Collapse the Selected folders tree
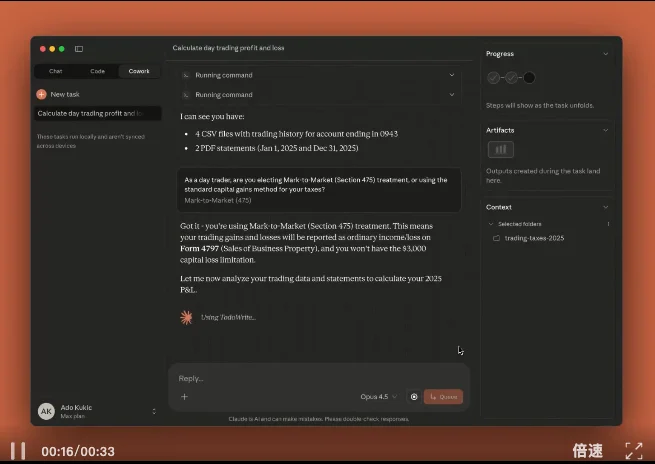The width and height of the screenshot is (655, 464). point(490,224)
